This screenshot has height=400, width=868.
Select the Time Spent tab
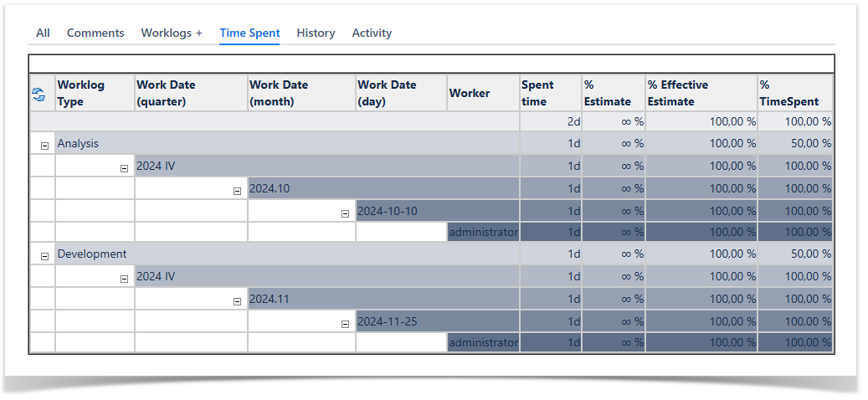click(x=249, y=33)
